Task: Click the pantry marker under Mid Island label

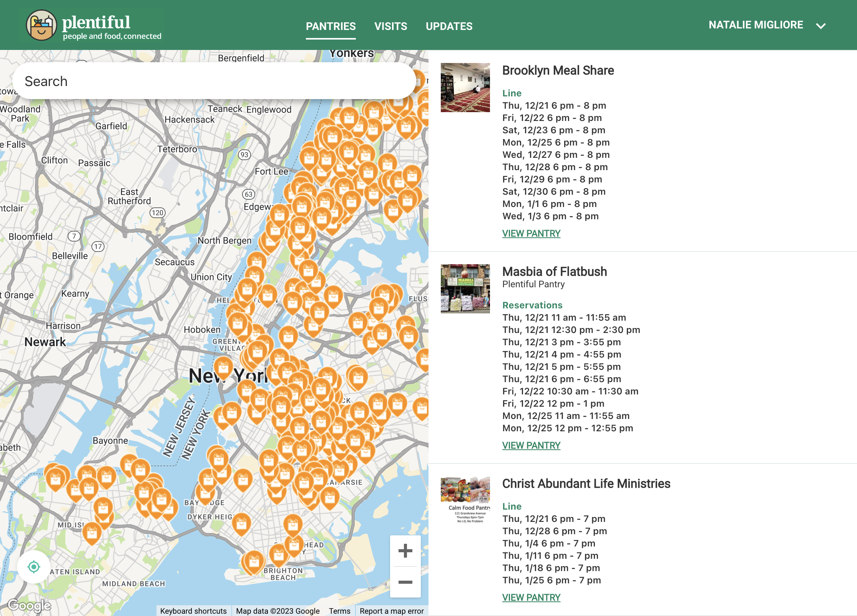Action: click(x=92, y=533)
